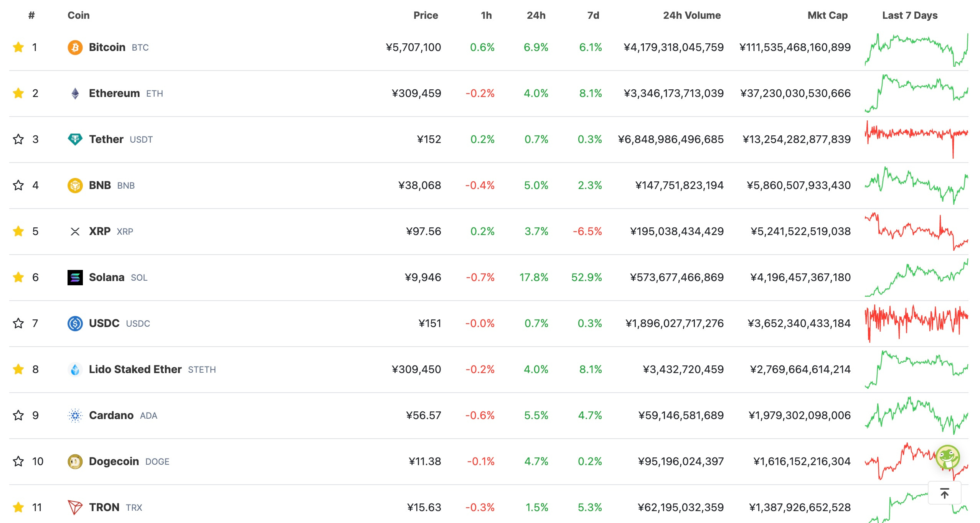Unstar Bitcoin from favorites

point(18,47)
